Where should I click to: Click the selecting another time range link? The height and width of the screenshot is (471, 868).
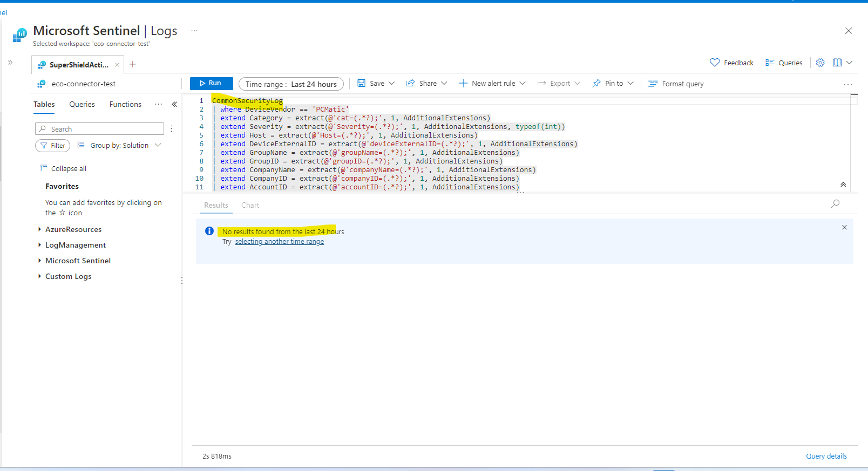point(280,242)
